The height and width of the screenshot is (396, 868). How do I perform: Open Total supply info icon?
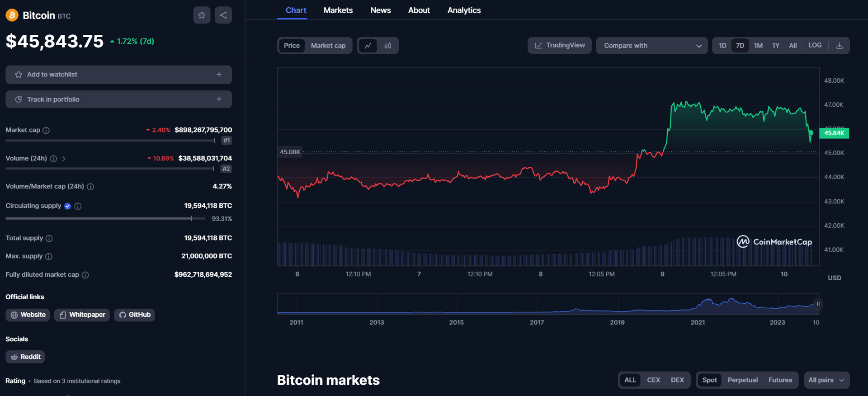49,238
